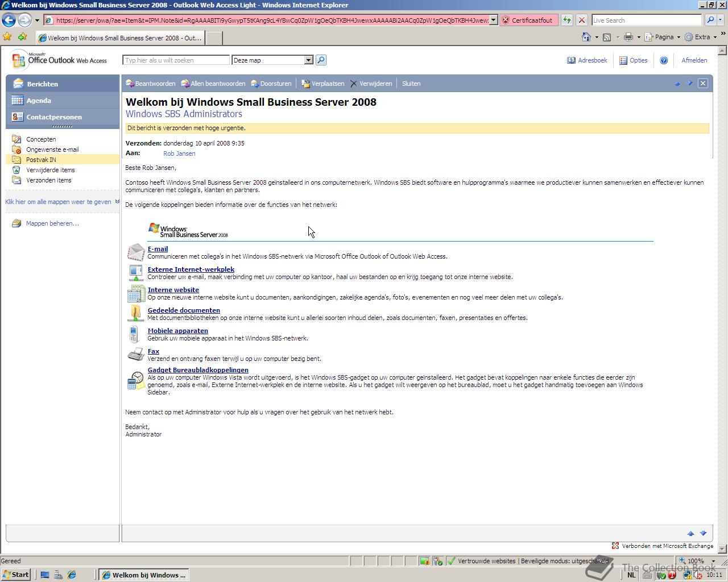Switch to the Contactpersonen section
Screen dimensions: 728x582
coord(63,117)
